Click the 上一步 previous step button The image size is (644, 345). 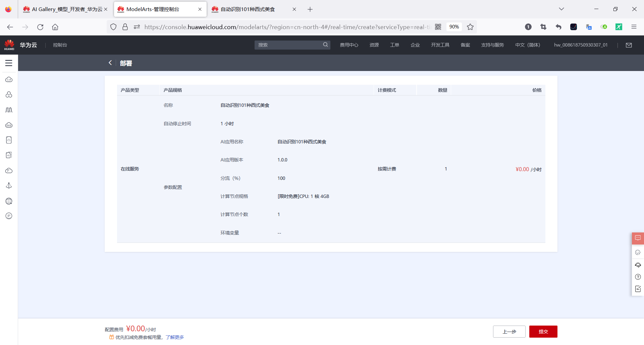[x=509, y=332]
